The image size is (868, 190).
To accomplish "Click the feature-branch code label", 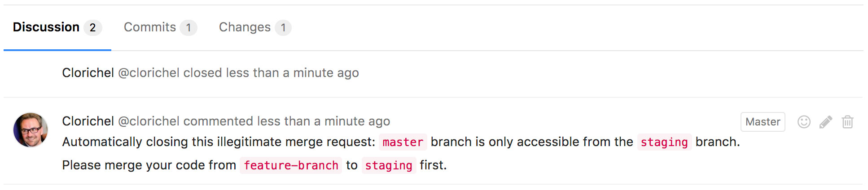I will [291, 165].
